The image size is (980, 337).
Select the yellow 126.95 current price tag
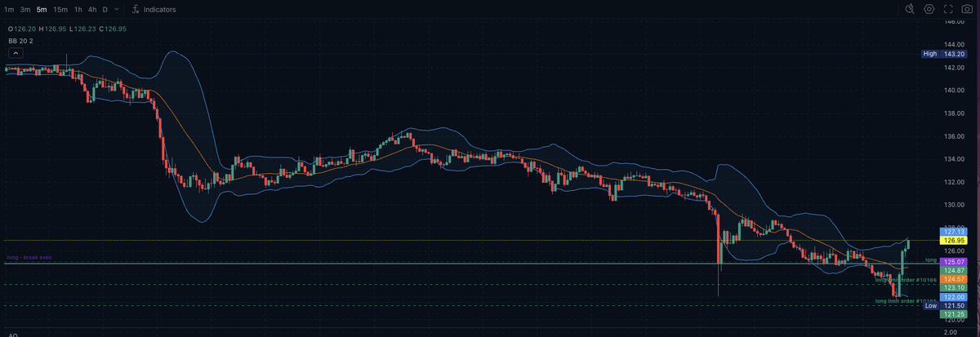pos(955,241)
